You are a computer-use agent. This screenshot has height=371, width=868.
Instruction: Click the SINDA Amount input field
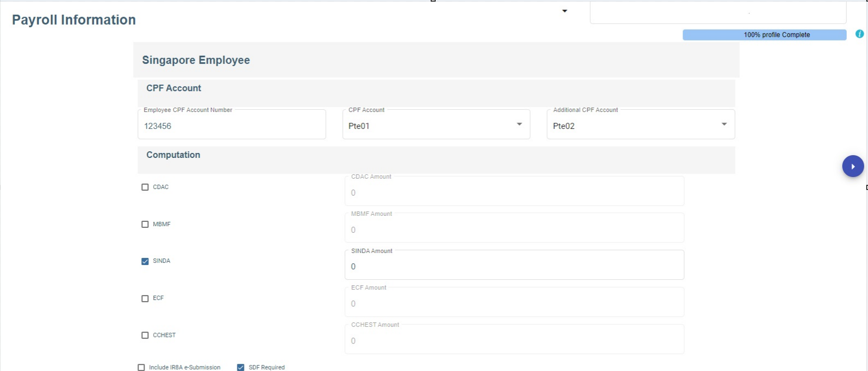tap(514, 267)
